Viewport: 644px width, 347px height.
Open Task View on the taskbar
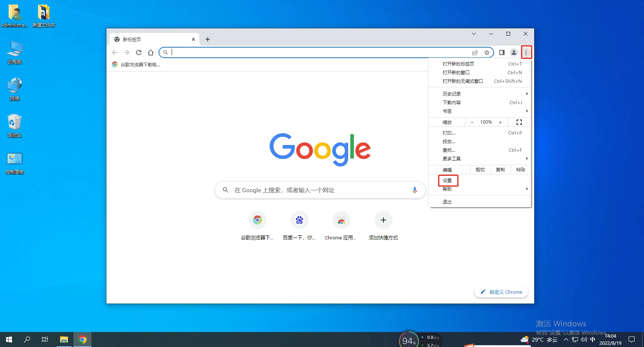pyautogui.click(x=45, y=340)
